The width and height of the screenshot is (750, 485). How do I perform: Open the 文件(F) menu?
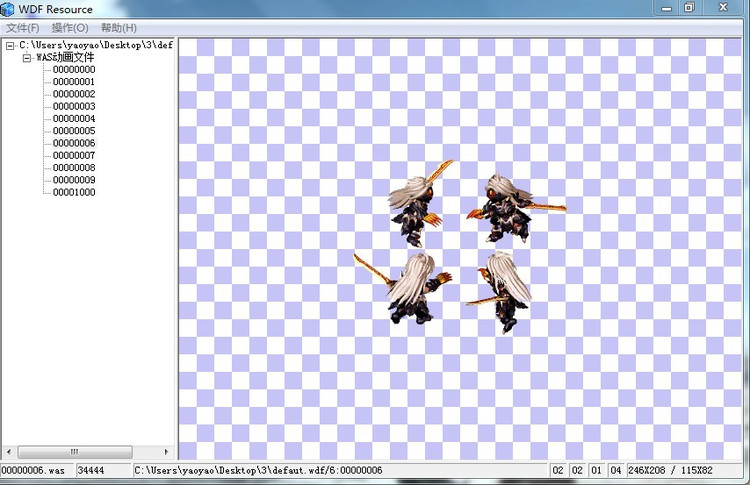tap(22, 28)
